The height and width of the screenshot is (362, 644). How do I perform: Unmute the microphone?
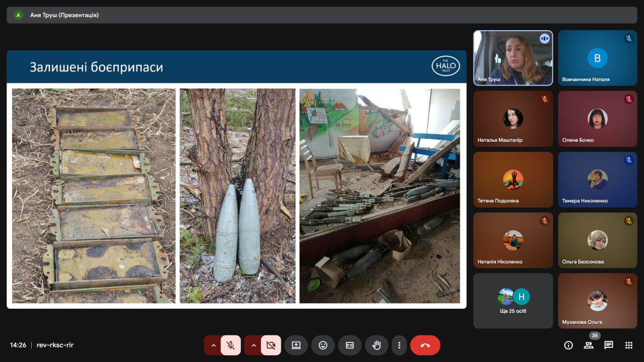click(230, 345)
